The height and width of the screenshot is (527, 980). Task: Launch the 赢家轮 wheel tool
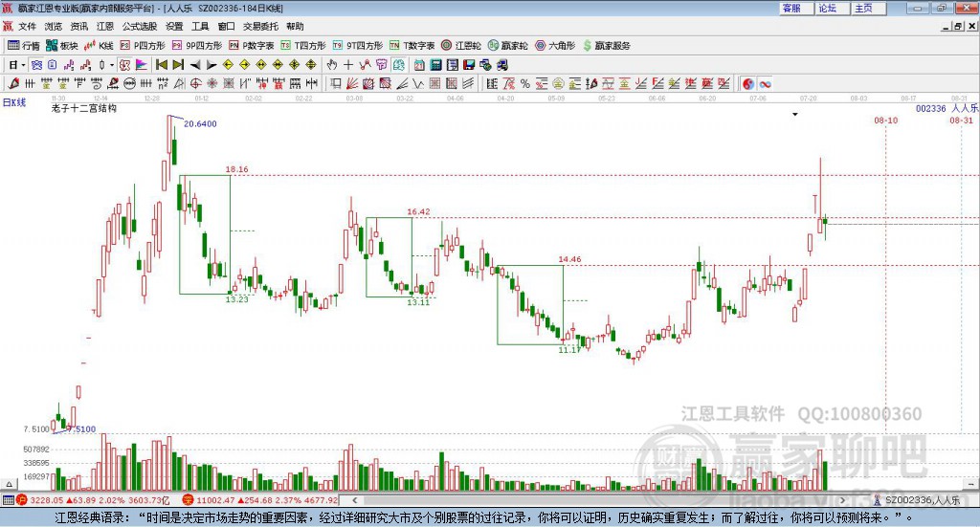pyautogui.click(x=507, y=46)
